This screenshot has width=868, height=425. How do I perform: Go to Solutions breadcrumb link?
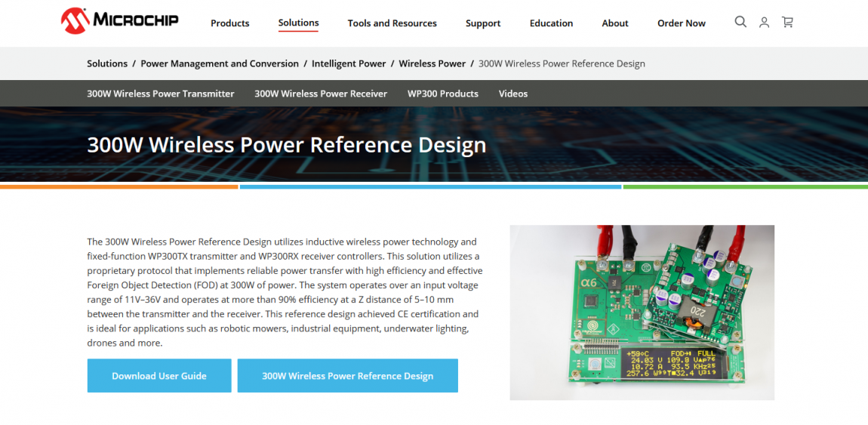tap(107, 63)
